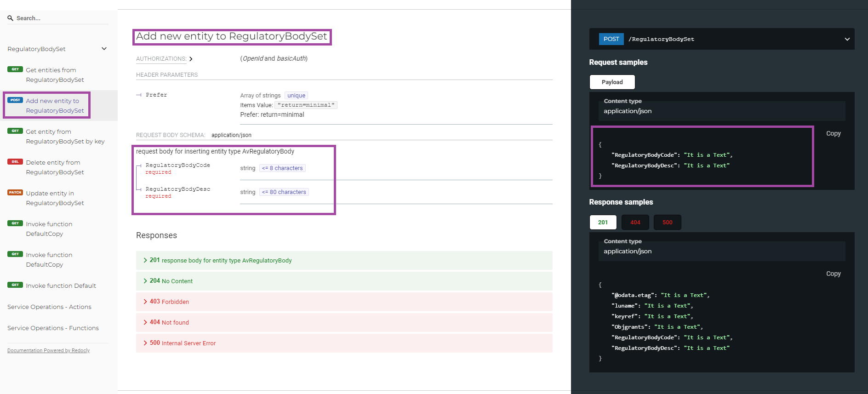Click the GET badge for Get entities
Screen dimensions: 868x394
coord(15,69)
